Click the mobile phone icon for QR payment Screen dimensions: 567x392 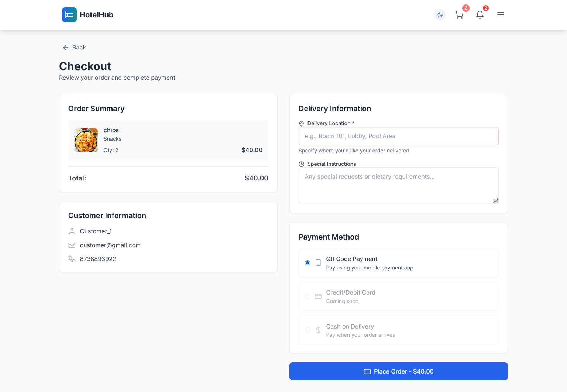click(x=318, y=263)
